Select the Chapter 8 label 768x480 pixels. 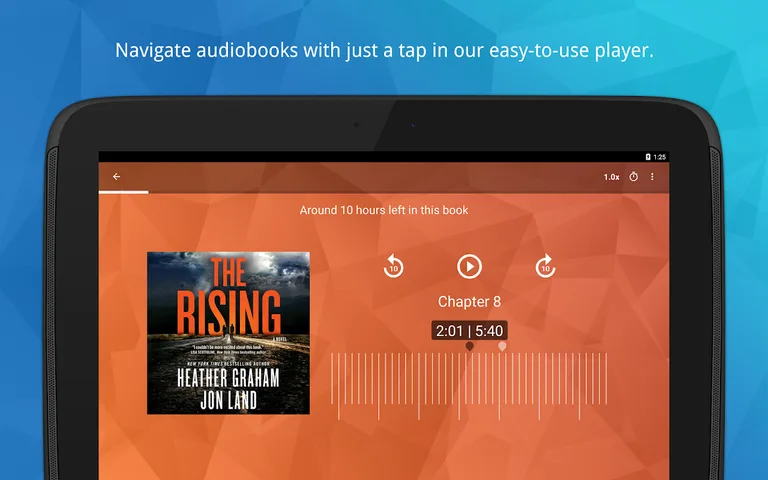[x=469, y=302]
